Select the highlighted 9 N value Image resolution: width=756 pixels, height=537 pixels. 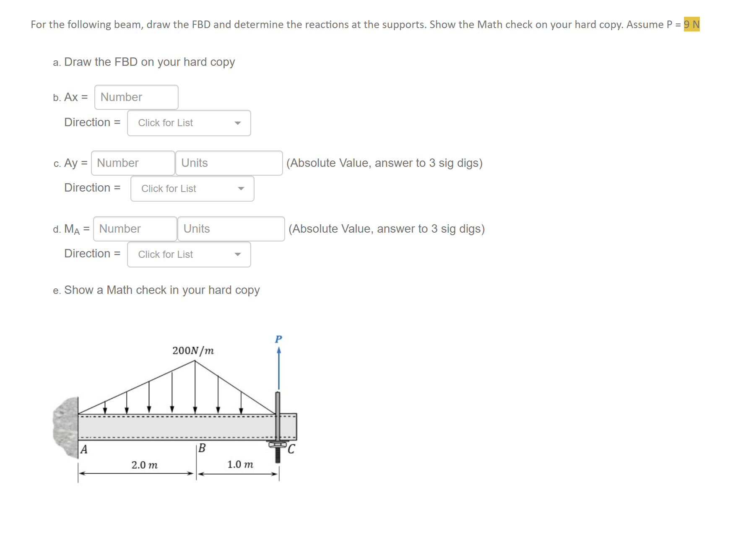click(692, 24)
